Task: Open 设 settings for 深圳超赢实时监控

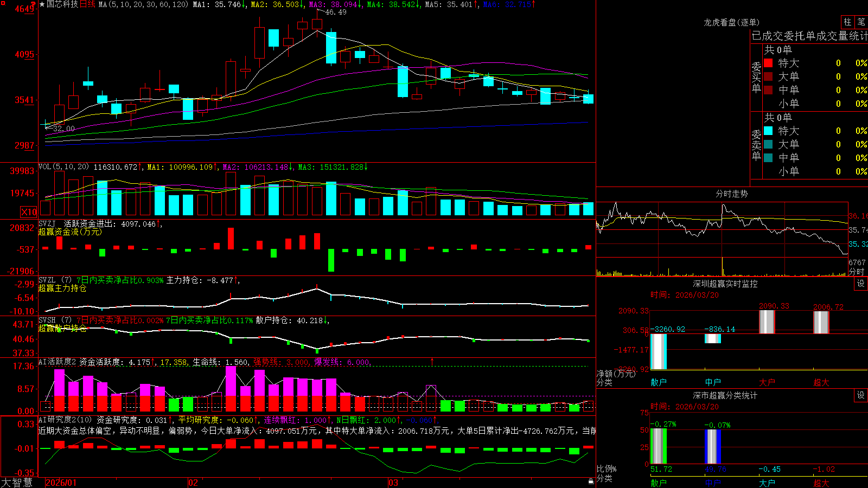Action: (861, 284)
